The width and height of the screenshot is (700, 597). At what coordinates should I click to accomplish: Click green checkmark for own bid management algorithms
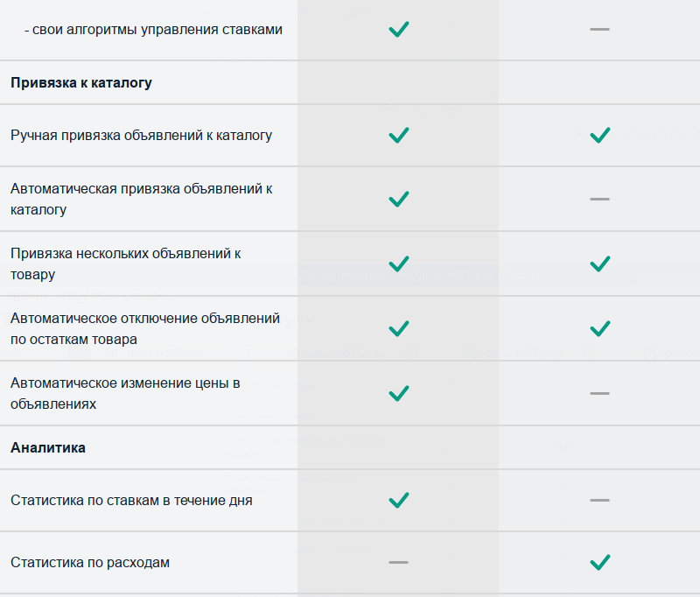399,29
